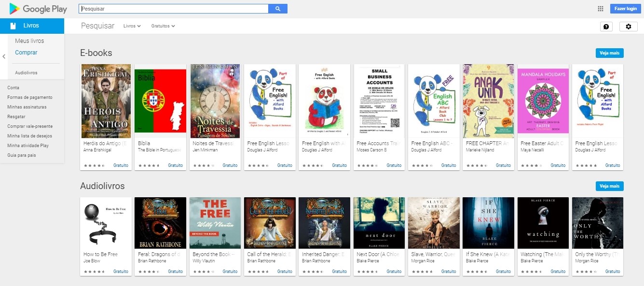Viewport: 644px width, 286px height.
Task: Click Veja mais next to E-books
Action: tap(609, 53)
